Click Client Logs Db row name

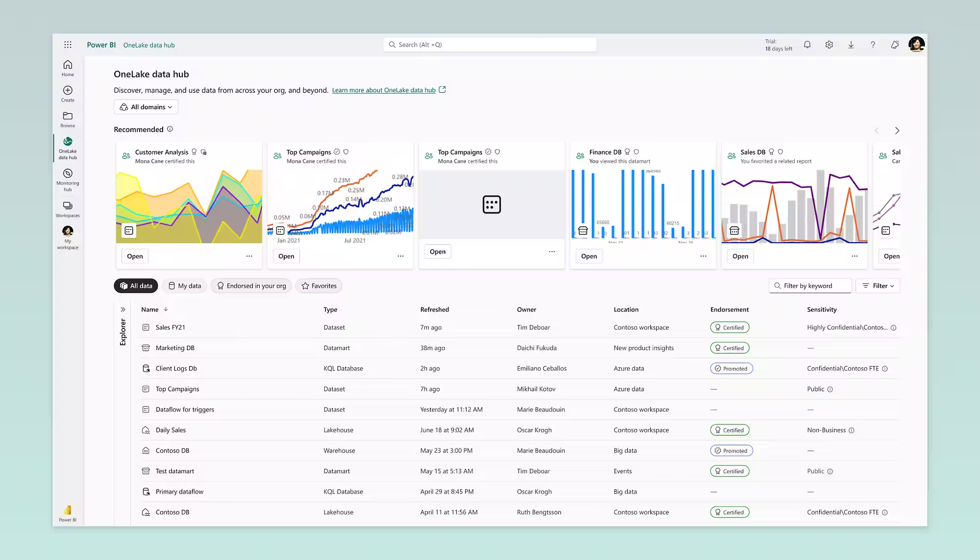[x=176, y=369]
